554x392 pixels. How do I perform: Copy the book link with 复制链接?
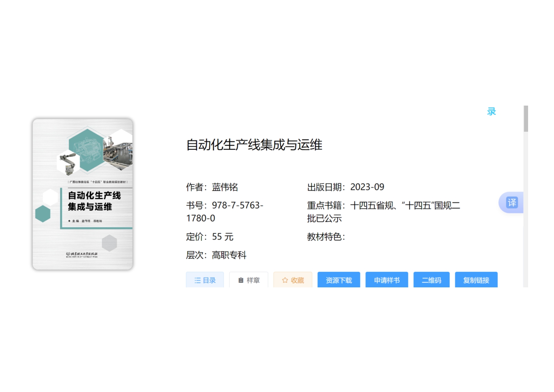[x=476, y=280]
